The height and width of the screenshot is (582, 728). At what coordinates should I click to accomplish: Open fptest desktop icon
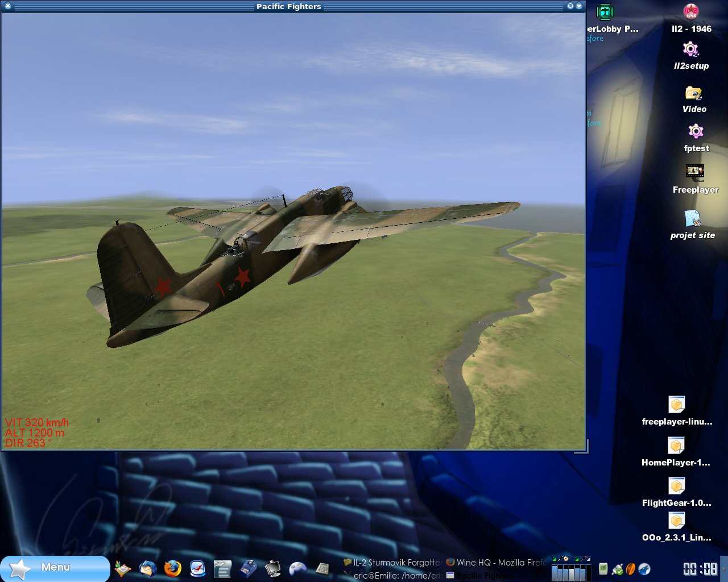click(x=696, y=138)
